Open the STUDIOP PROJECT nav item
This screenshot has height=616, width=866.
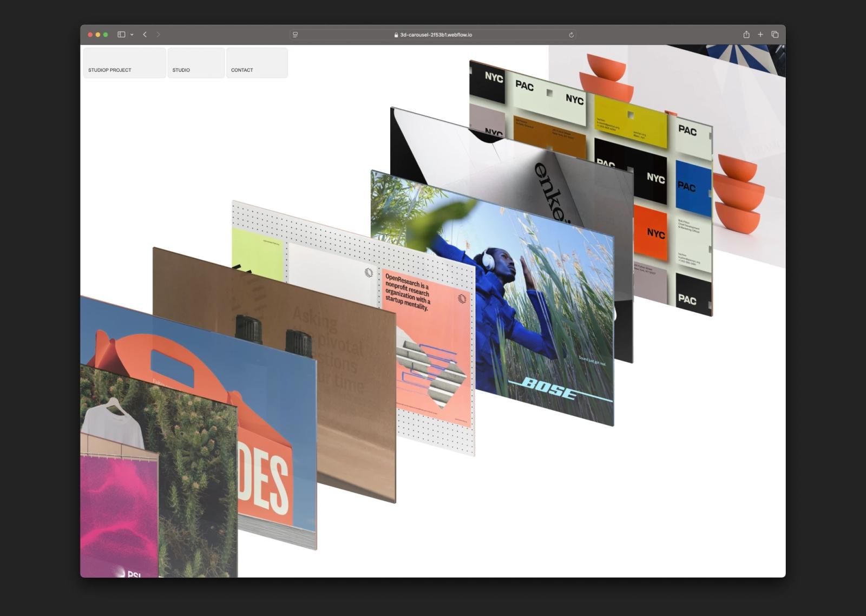(124, 63)
